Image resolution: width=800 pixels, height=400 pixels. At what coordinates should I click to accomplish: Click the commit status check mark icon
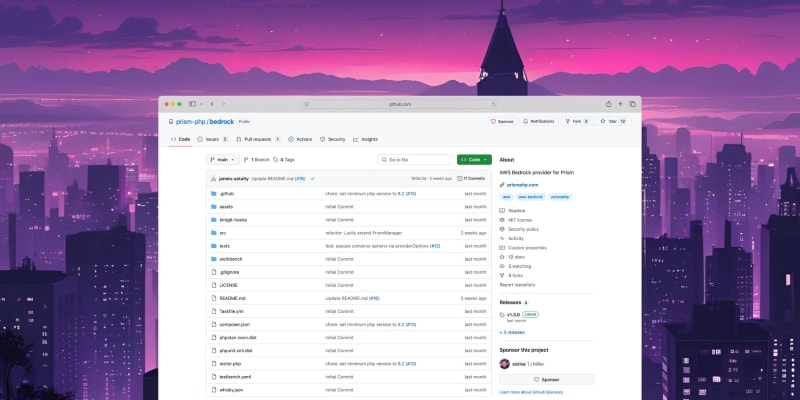click(313, 179)
